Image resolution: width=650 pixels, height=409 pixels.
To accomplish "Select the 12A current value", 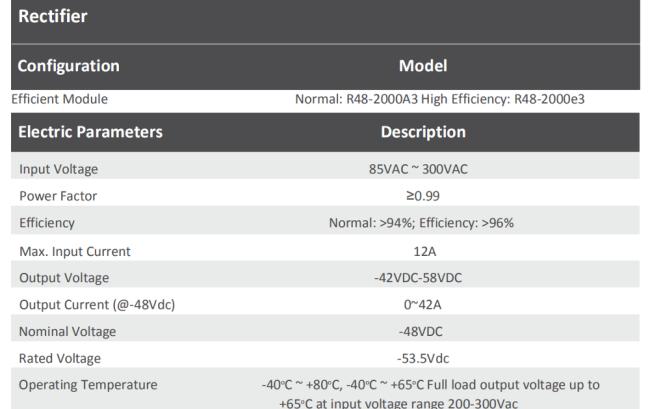I will pyautogui.click(x=425, y=251).
